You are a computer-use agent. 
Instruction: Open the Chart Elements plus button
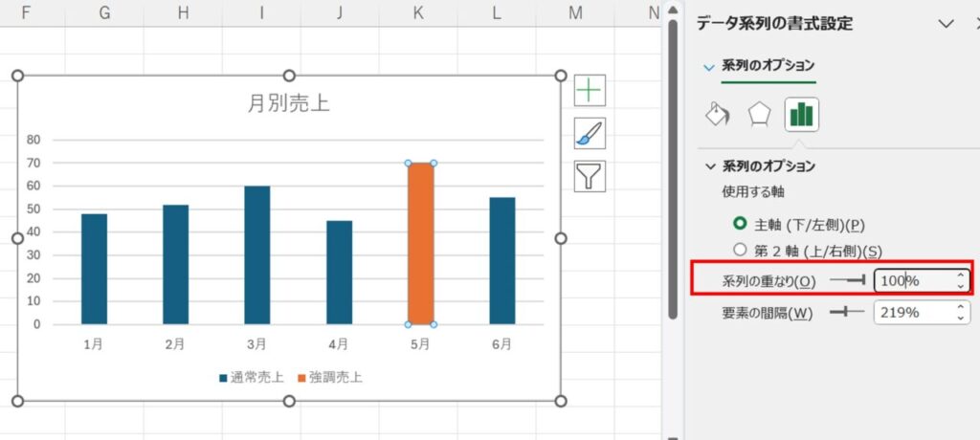[x=590, y=91]
